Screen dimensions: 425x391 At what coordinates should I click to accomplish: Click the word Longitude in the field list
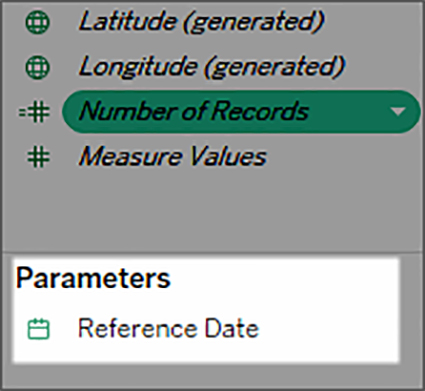[x=138, y=68]
